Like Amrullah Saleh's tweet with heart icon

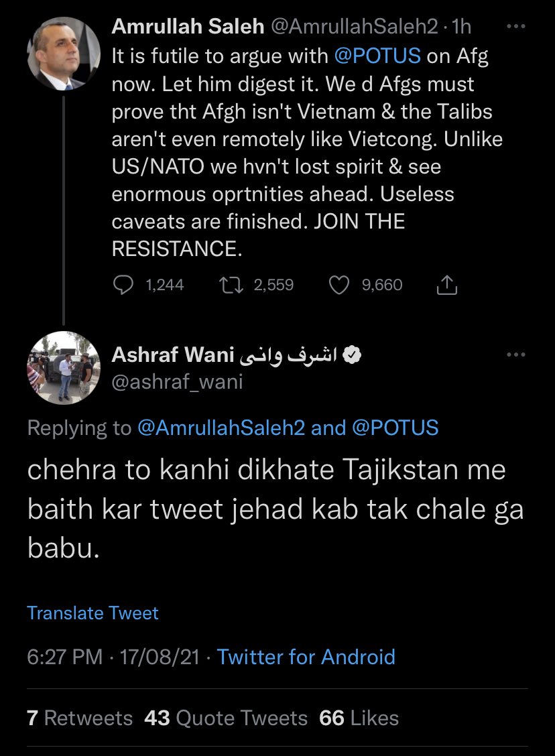tap(341, 286)
